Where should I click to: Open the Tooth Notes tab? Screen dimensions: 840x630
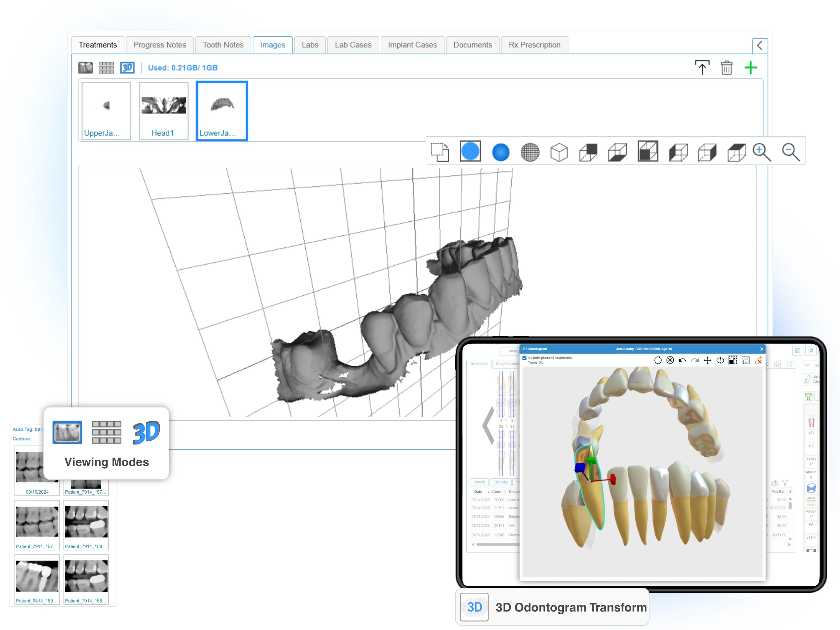tap(223, 45)
